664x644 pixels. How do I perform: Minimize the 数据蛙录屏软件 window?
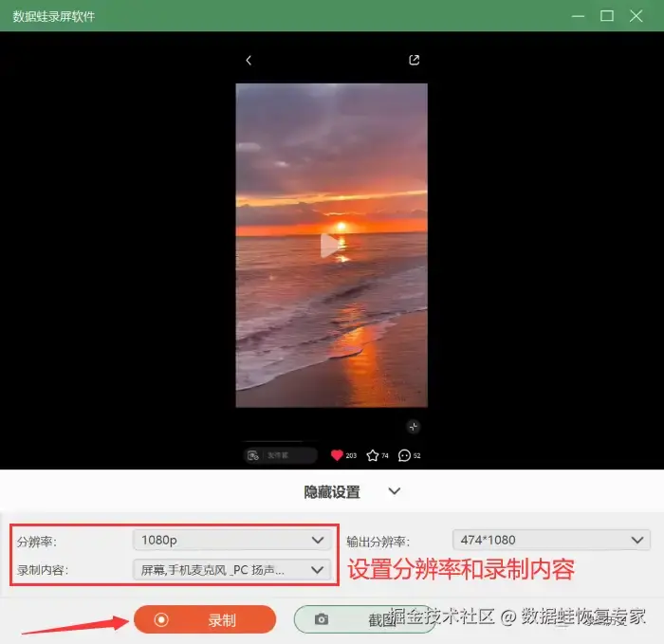(578, 16)
